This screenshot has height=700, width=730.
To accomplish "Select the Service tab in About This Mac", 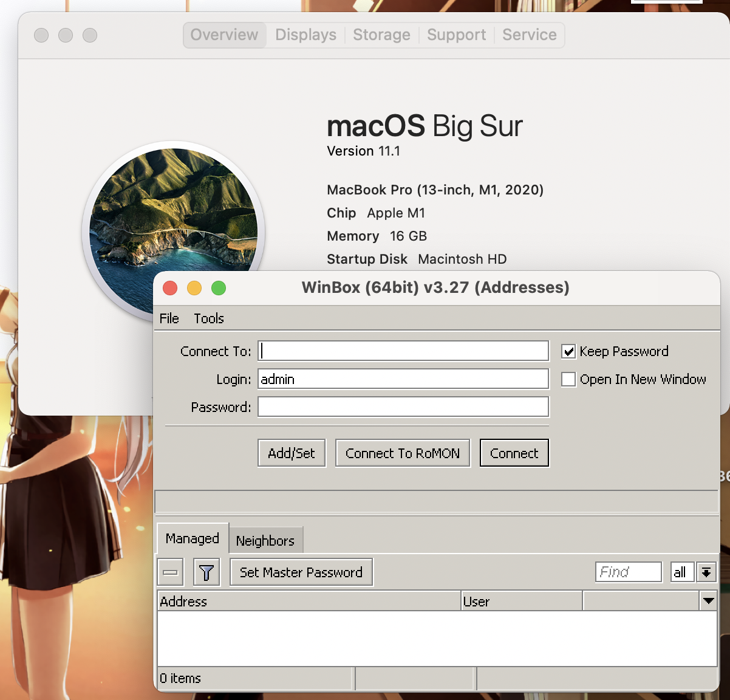I will [530, 35].
